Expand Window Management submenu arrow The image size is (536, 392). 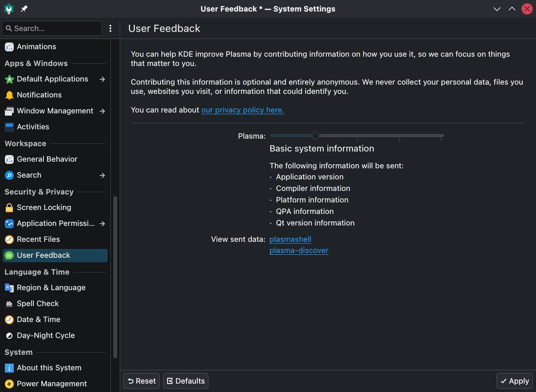point(102,111)
